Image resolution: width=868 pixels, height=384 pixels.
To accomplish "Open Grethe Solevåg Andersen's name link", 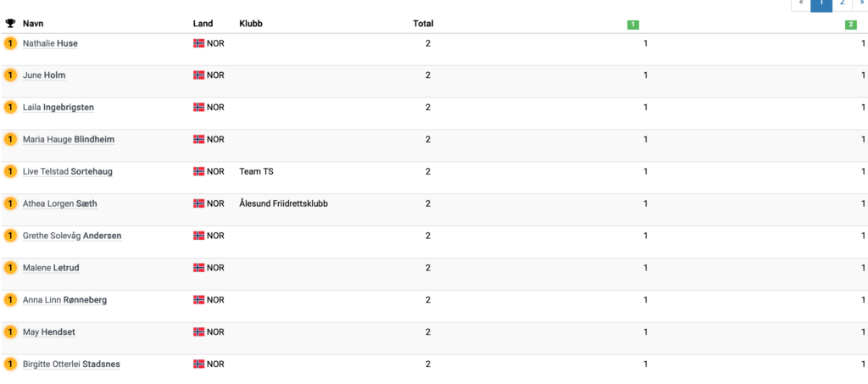I will pos(72,236).
